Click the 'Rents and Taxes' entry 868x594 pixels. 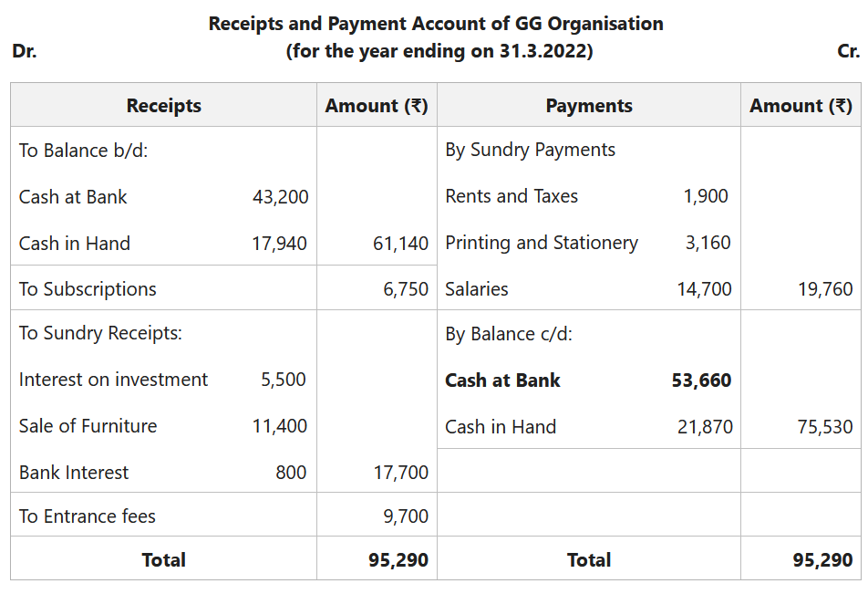tap(511, 196)
